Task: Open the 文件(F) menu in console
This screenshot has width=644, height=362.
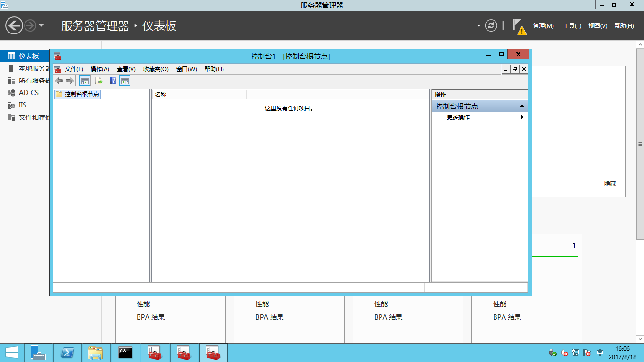Action: tap(74, 69)
